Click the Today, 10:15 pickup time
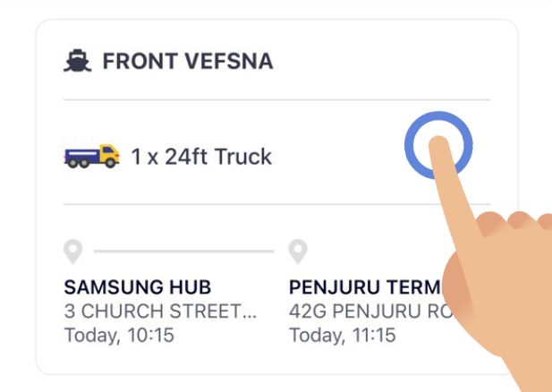The image size is (552, 392). (x=119, y=335)
